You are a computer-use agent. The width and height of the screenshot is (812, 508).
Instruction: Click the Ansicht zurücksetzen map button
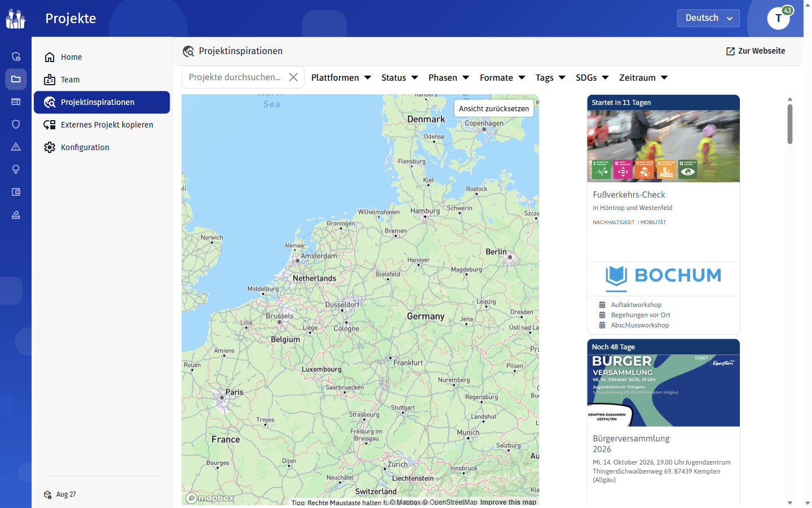pos(494,108)
